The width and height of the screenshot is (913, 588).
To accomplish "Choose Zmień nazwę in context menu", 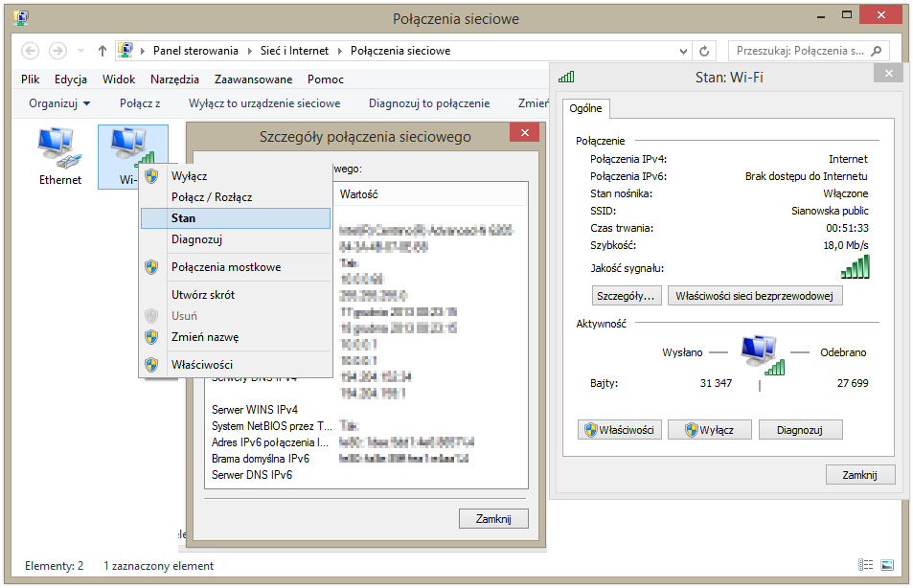I will tap(236, 337).
